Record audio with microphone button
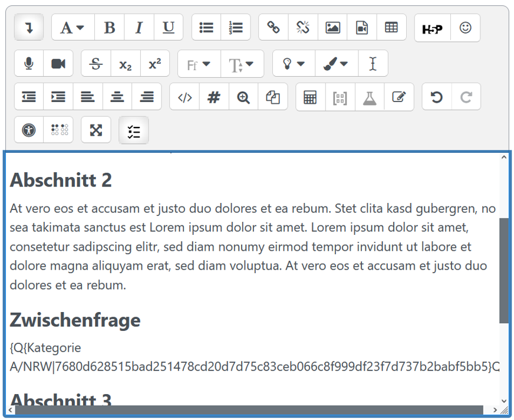The height and width of the screenshot is (420, 514). (29, 64)
